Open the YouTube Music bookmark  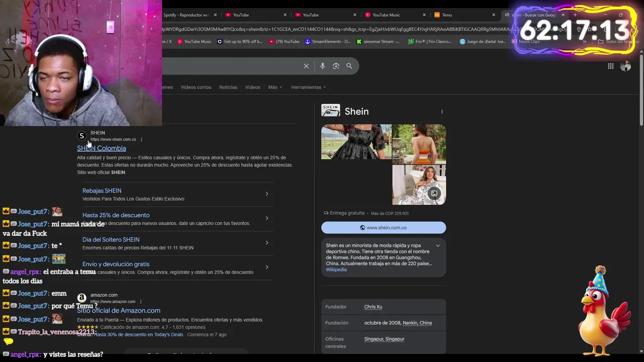pyautogui.click(x=194, y=42)
